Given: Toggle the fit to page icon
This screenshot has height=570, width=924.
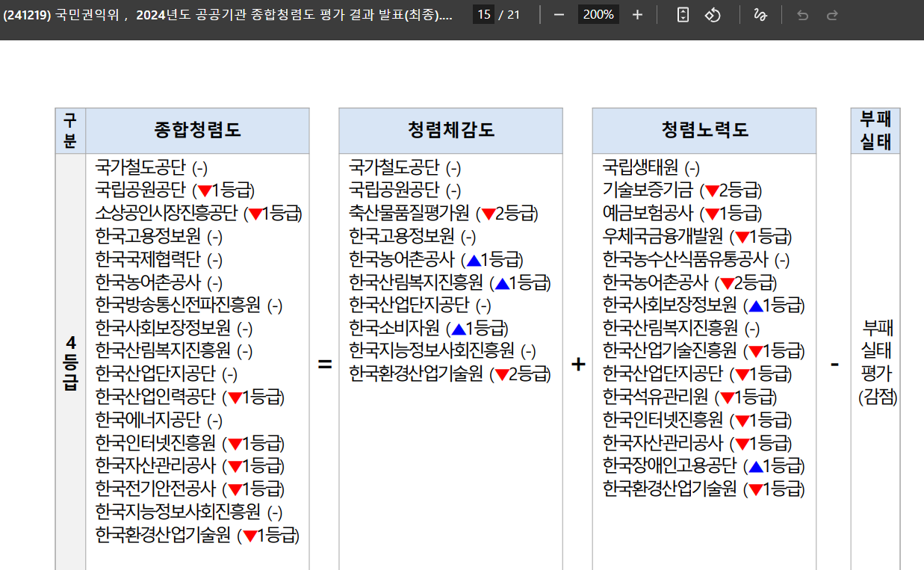Looking at the screenshot, I should pyautogui.click(x=682, y=15).
